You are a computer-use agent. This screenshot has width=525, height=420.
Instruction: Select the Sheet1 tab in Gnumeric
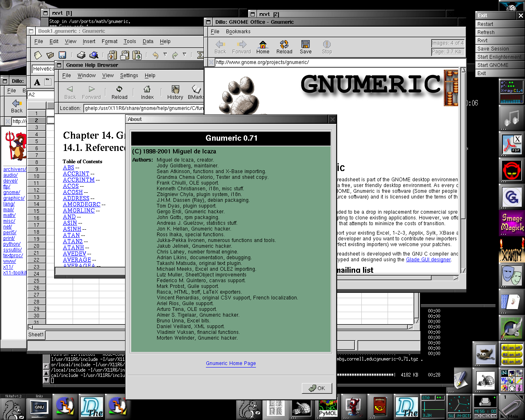(36, 335)
